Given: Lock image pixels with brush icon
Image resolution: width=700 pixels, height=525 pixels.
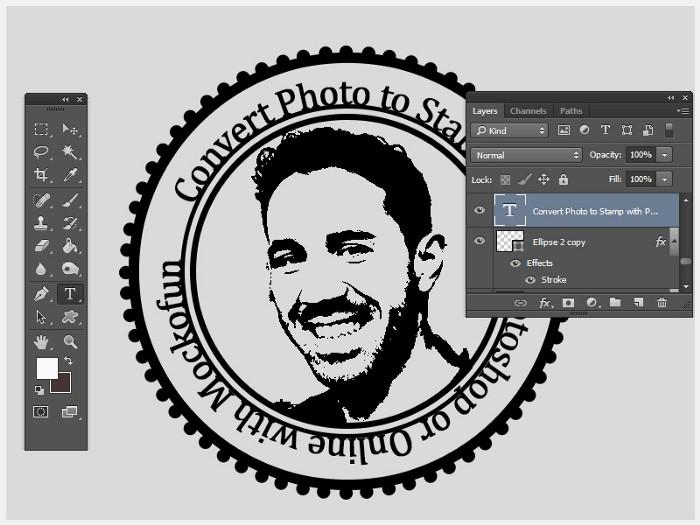Looking at the screenshot, I should [x=525, y=179].
